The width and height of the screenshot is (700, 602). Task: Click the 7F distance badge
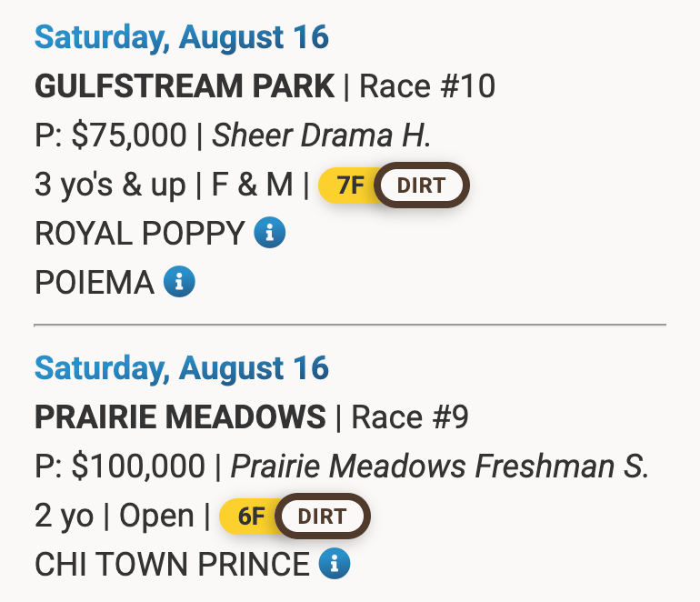[350, 186]
